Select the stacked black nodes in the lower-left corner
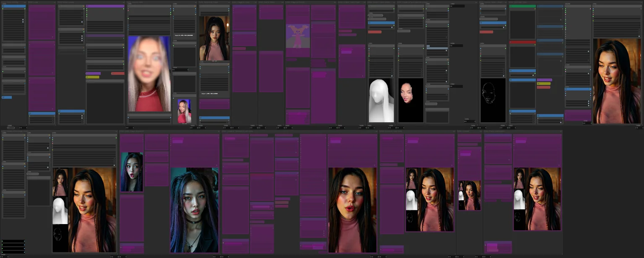 pos(13,246)
